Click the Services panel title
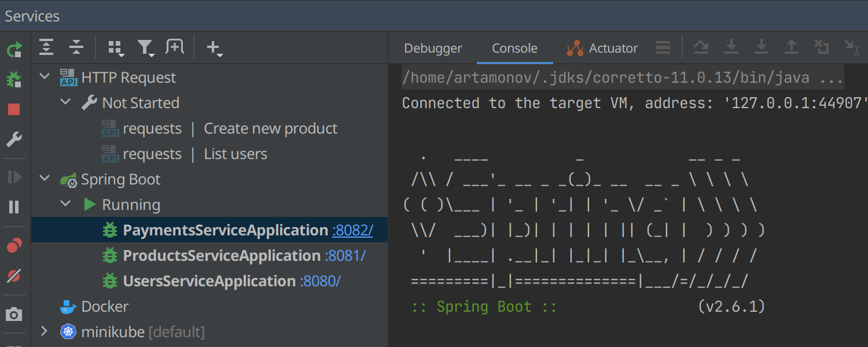Viewport: 868px width, 347px height. [32, 16]
